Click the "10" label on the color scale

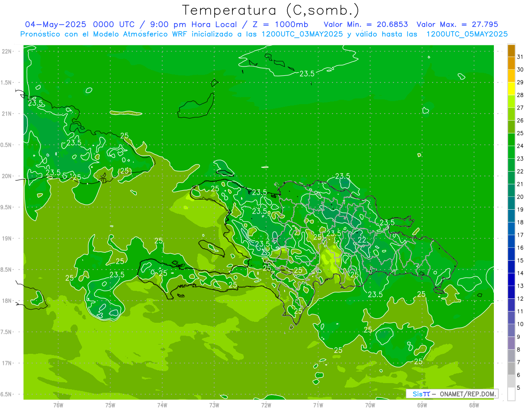pyautogui.click(x=520, y=324)
